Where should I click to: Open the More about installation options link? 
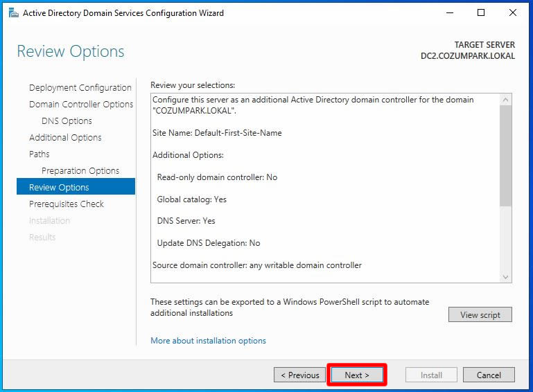[x=208, y=341]
